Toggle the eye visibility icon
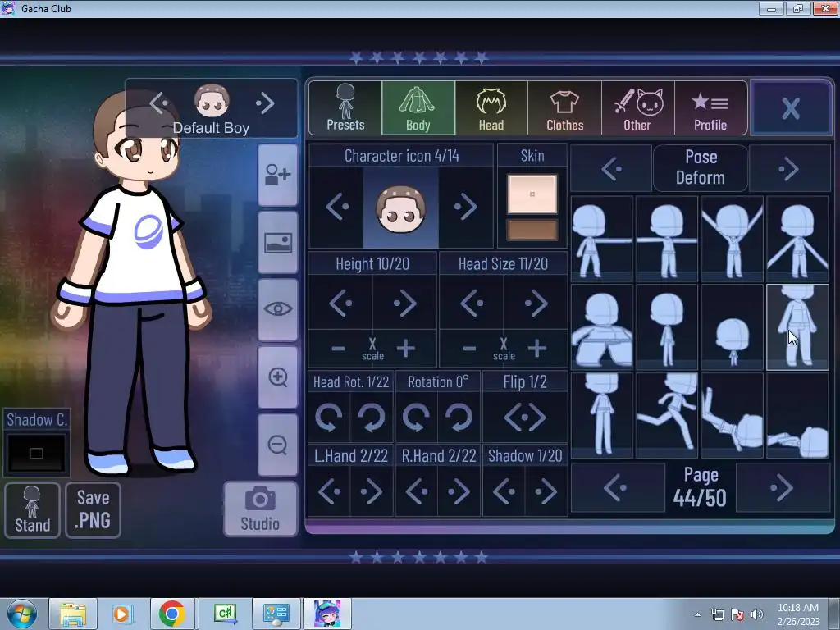This screenshot has width=840, height=630. 277,309
